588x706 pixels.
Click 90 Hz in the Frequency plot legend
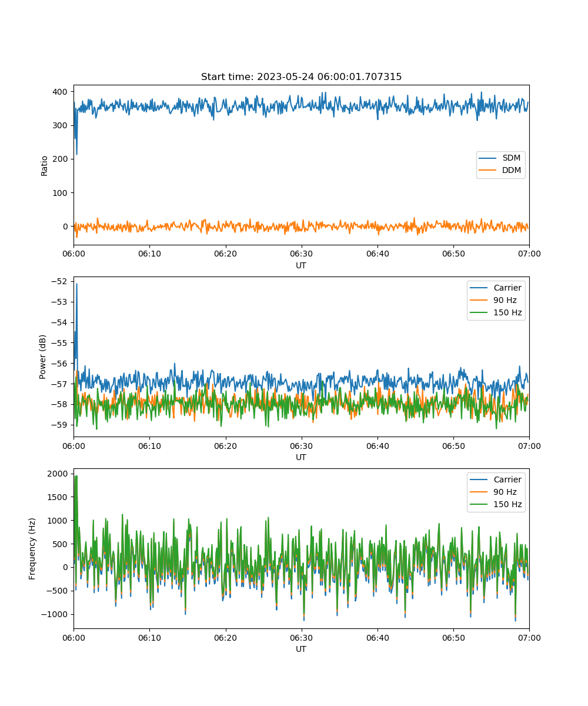point(505,492)
